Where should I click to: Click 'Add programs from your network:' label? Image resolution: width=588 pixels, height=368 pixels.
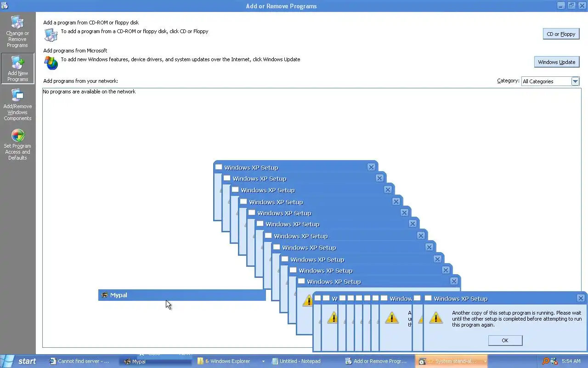pyautogui.click(x=81, y=81)
